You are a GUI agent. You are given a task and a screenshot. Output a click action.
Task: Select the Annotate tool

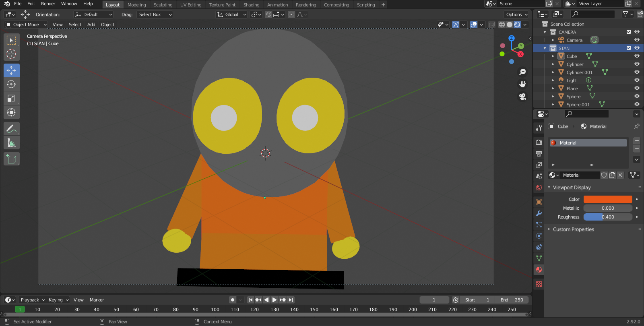[11, 129]
